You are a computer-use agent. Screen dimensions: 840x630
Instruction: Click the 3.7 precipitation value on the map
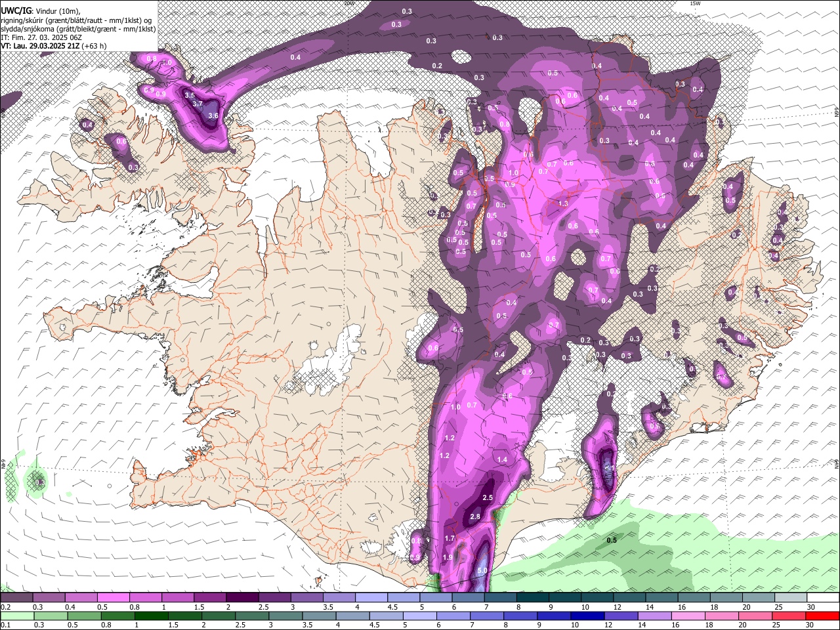point(198,104)
